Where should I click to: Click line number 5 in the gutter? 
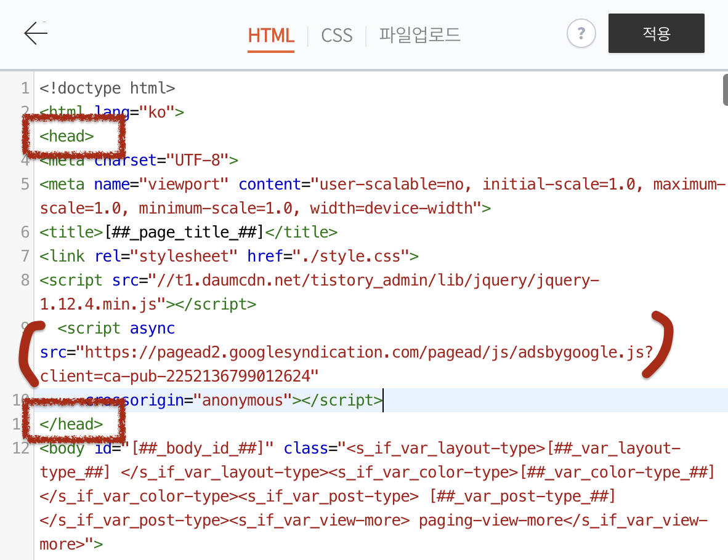coord(25,184)
